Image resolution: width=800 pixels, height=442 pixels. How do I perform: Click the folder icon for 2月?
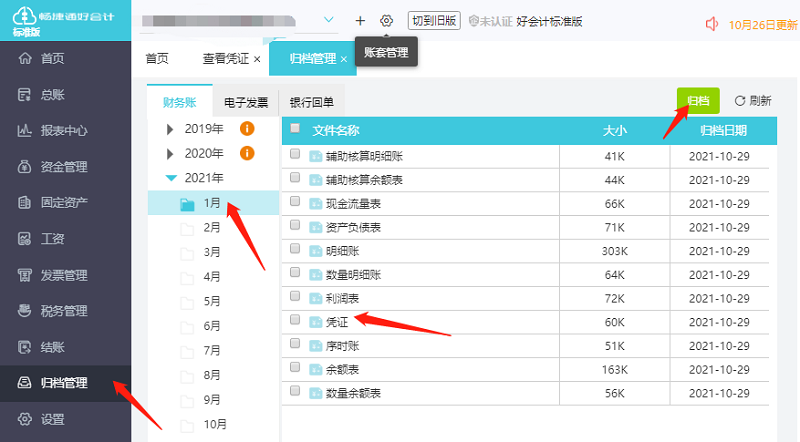[187, 229]
